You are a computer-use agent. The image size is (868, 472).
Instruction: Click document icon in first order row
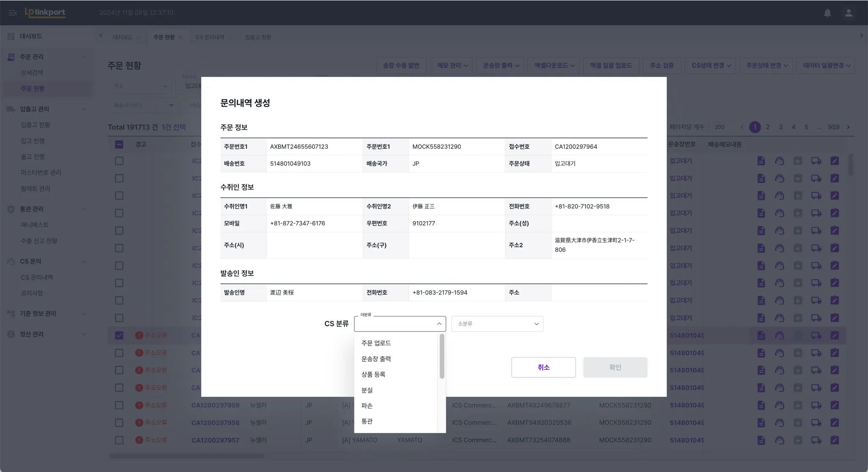pyautogui.click(x=761, y=161)
